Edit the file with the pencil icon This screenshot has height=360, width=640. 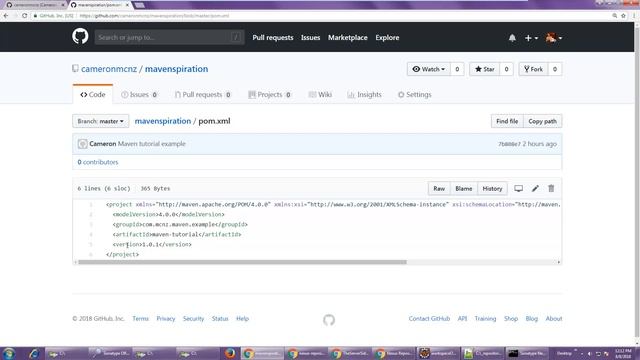(535, 189)
